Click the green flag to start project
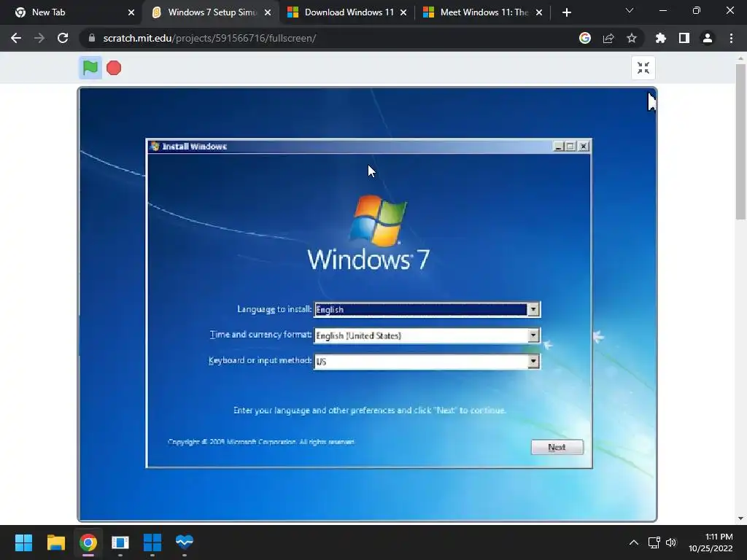Screen dimensions: 747x560 [90, 68]
